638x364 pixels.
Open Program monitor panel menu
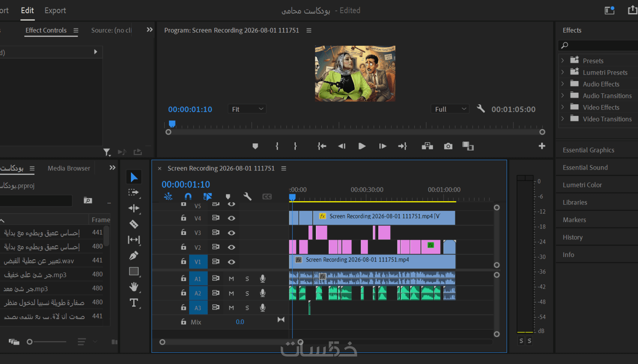pos(309,30)
